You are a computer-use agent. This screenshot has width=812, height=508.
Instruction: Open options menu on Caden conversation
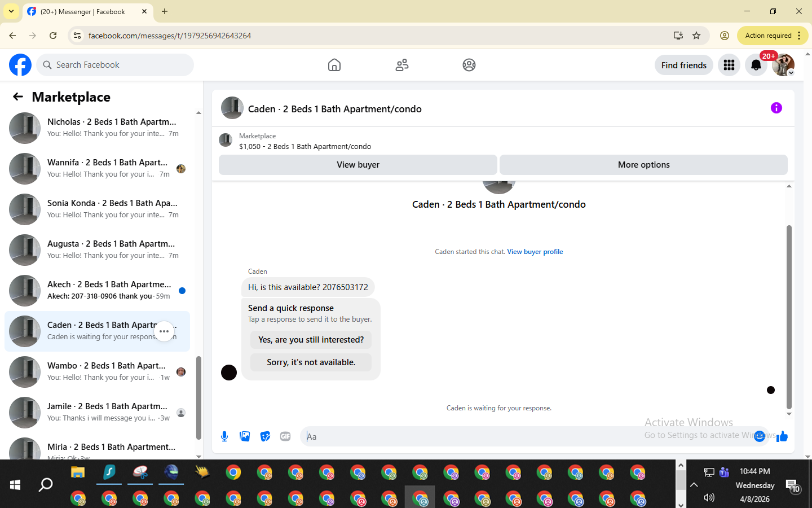pos(164,331)
